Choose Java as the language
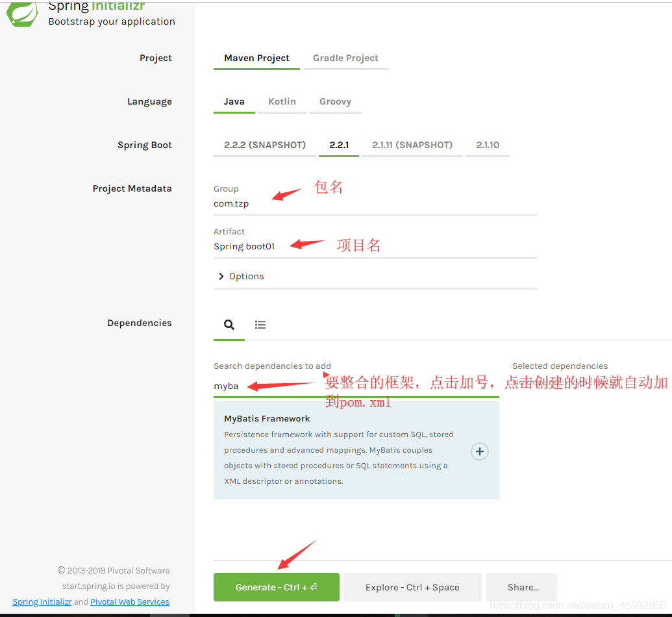672x617 pixels. (x=234, y=101)
